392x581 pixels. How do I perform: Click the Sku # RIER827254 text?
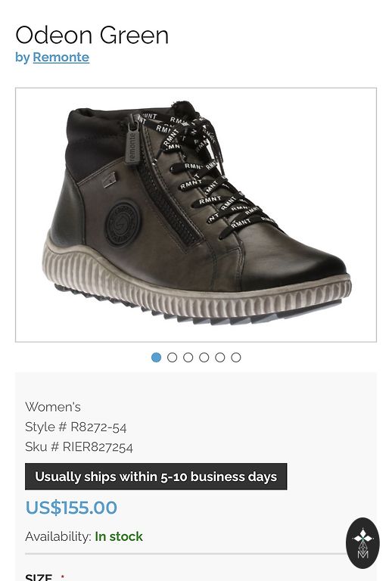(79, 447)
